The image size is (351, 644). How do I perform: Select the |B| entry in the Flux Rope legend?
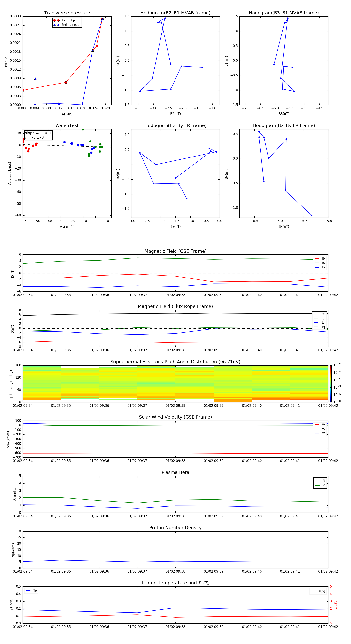pyautogui.click(x=320, y=327)
